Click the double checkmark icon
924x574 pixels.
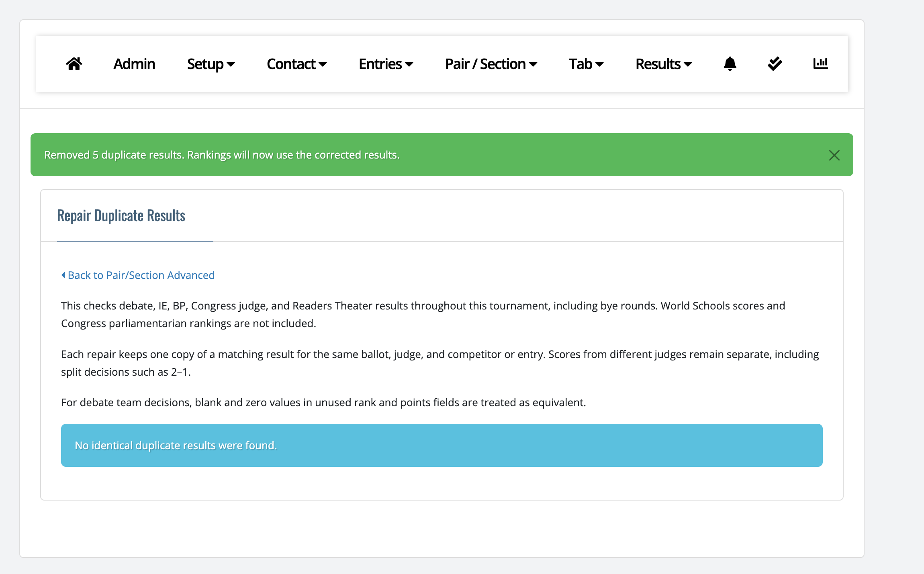click(775, 64)
